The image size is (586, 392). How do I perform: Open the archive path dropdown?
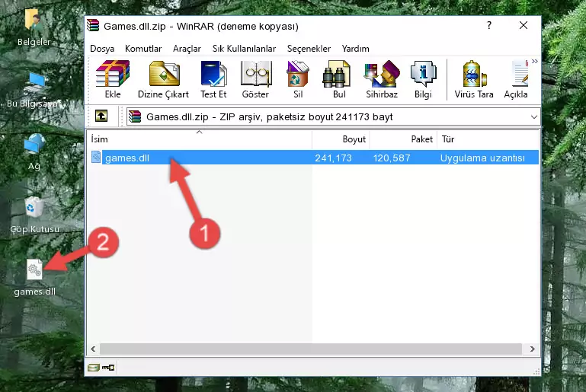click(534, 117)
